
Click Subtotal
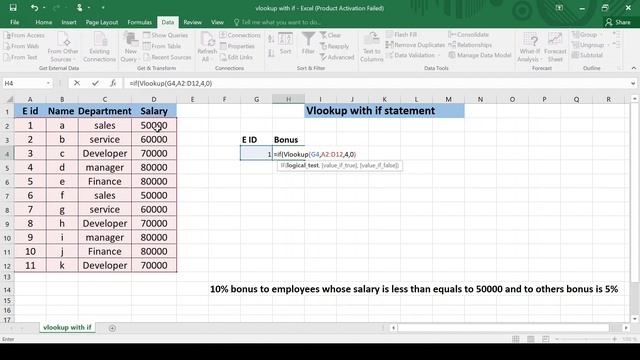587,55
